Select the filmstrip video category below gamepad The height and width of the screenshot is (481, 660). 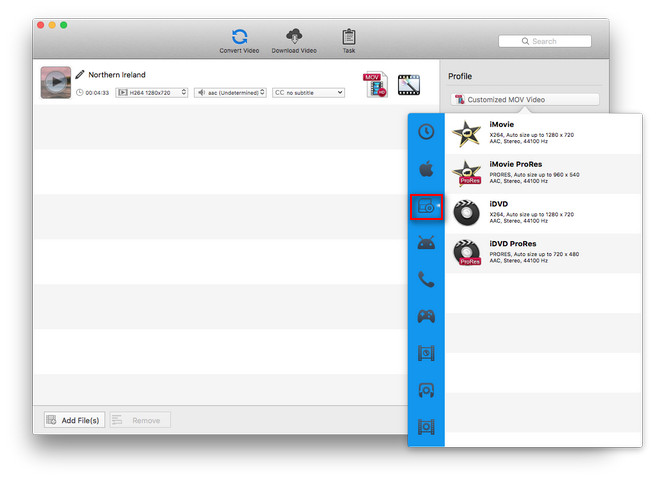[426, 353]
